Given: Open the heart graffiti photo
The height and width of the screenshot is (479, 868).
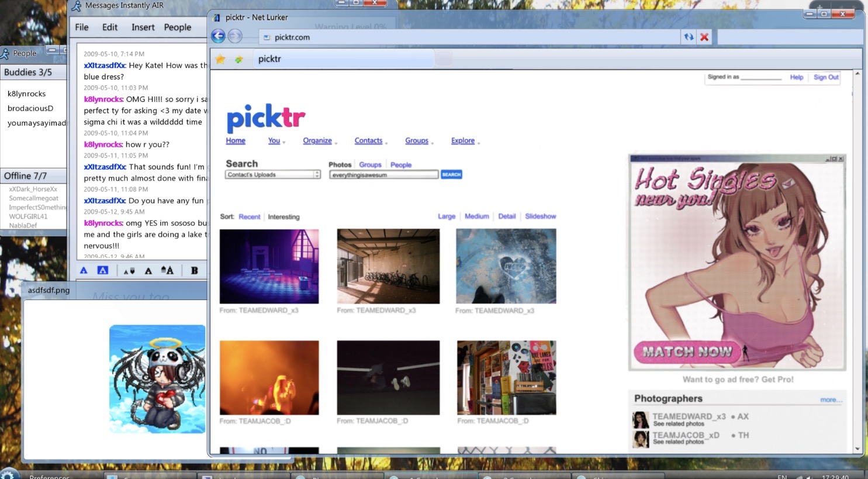Looking at the screenshot, I should coord(506,266).
